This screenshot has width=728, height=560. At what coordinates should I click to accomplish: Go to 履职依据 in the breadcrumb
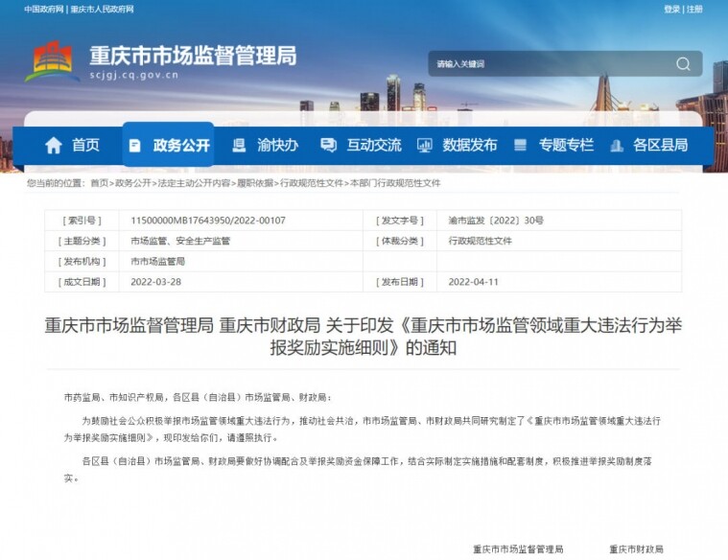pos(255,183)
